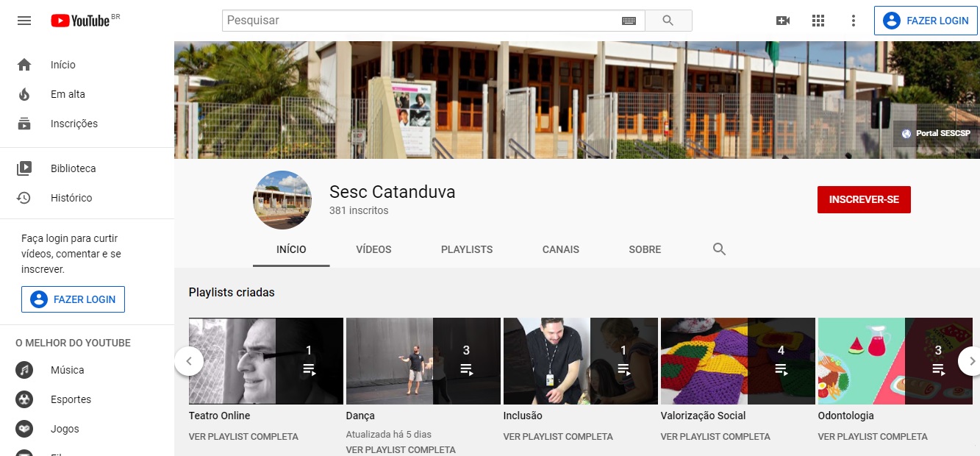
Task: Click the Histórico clock icon
Action: [24, 198]
